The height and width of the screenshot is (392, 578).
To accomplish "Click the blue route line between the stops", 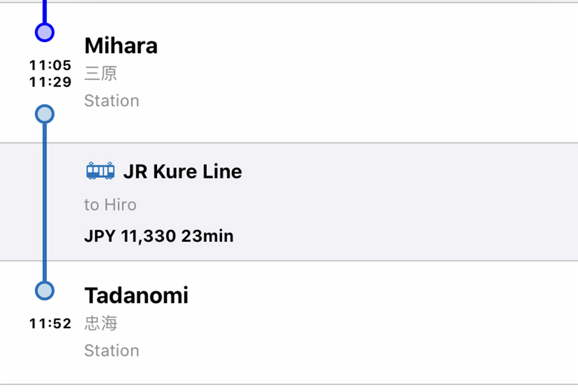I will 44,204.
